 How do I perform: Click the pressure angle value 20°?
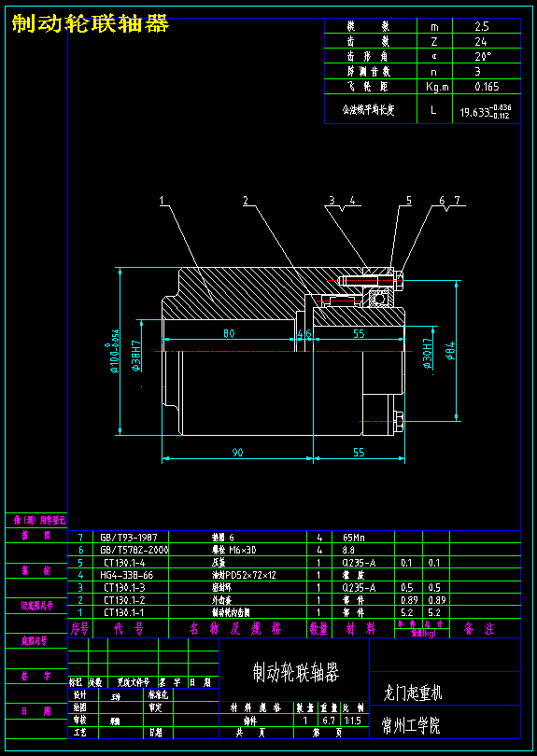483,56
